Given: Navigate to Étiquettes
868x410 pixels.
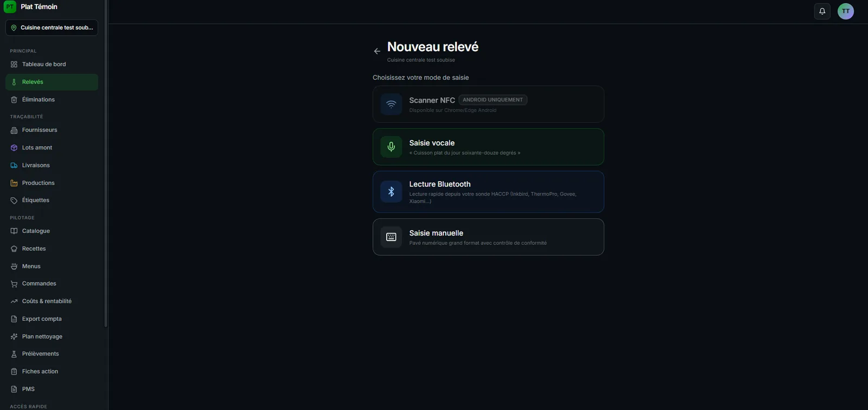Looking at the screenshot, I should tap(52, 200).
